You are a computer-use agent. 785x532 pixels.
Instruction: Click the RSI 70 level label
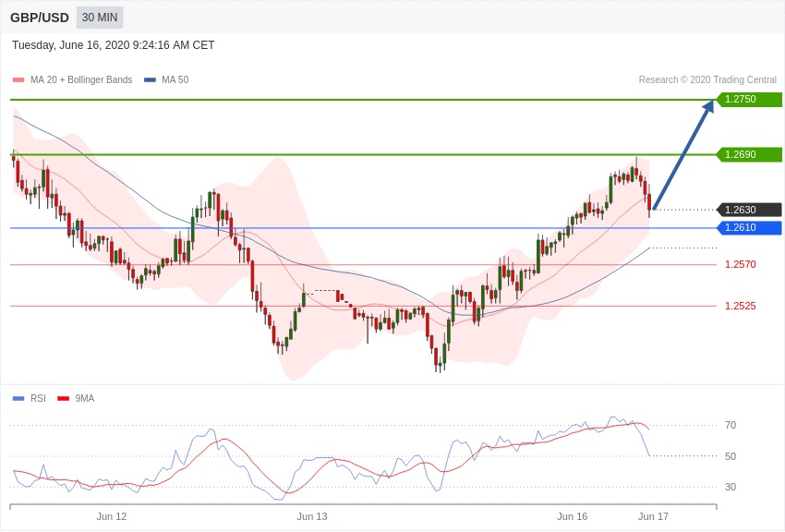pyautogui.click(x=731, y=426)
